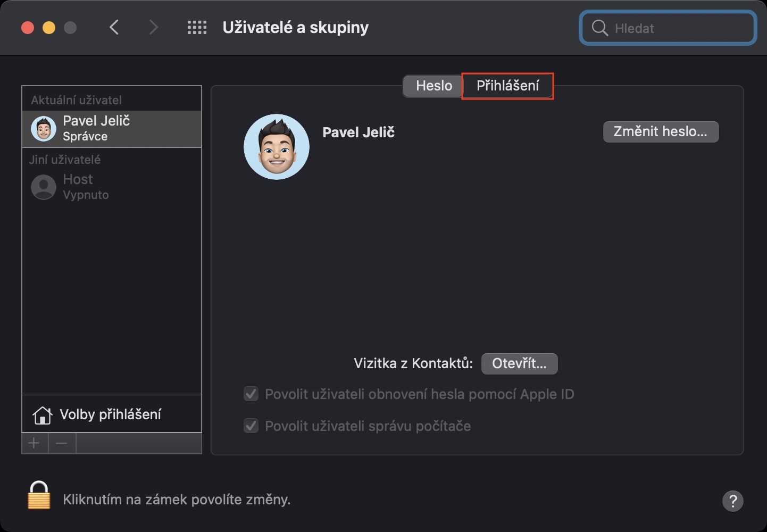Screen dimensions: 767x532
Task: Click the house icon for Volby přihlášení
Action: 42,415
